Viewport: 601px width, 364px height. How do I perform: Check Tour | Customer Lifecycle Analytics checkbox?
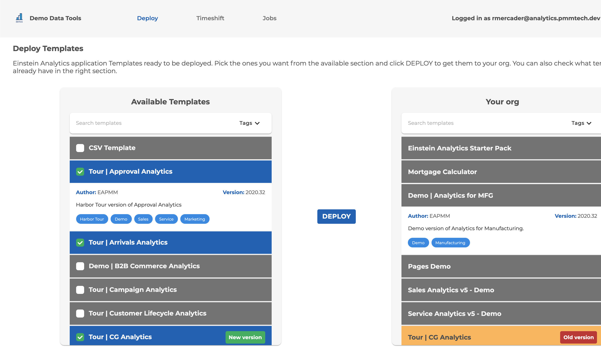coord(80,314)
